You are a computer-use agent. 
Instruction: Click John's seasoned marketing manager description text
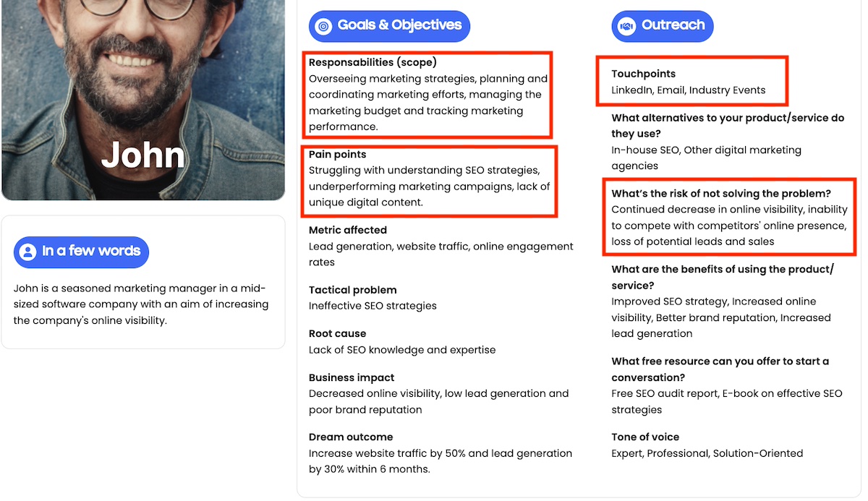tap(141, 304)
